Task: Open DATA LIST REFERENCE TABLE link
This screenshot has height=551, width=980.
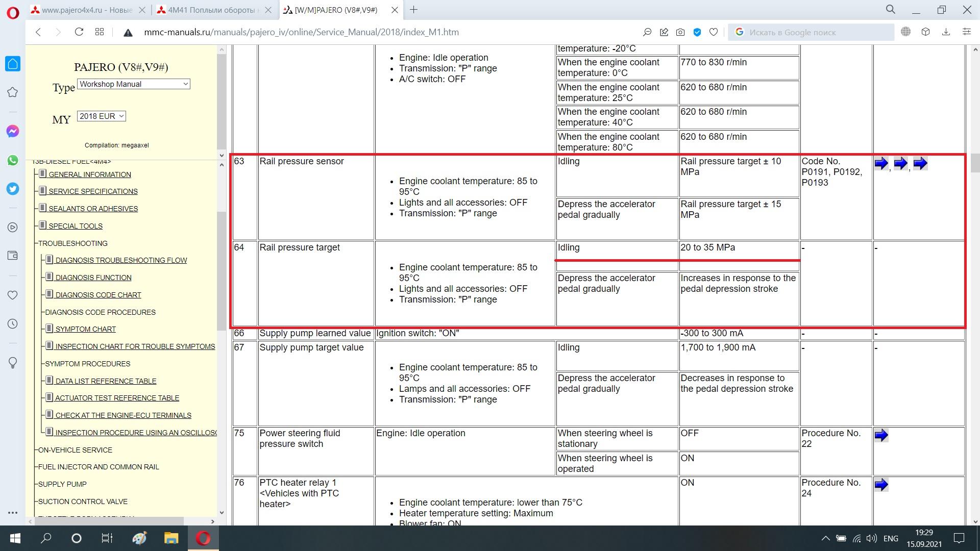Action: 106,381
